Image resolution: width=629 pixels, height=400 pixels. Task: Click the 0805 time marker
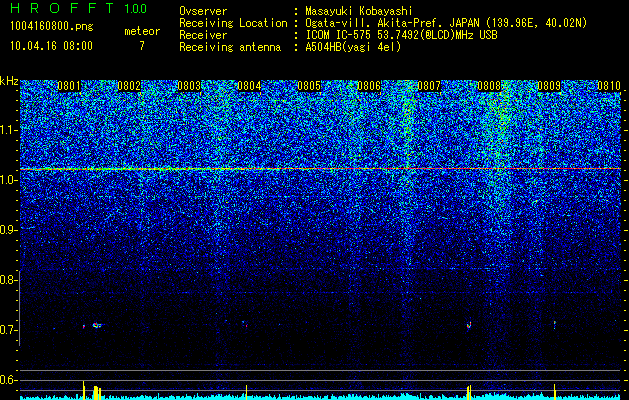click(309, 86)
